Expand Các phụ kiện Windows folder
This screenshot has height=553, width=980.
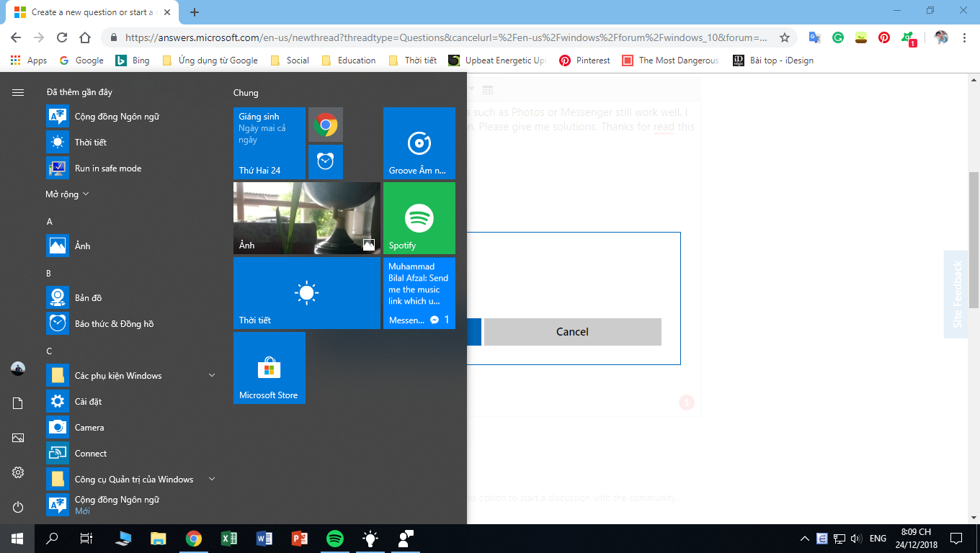[133, 376]
